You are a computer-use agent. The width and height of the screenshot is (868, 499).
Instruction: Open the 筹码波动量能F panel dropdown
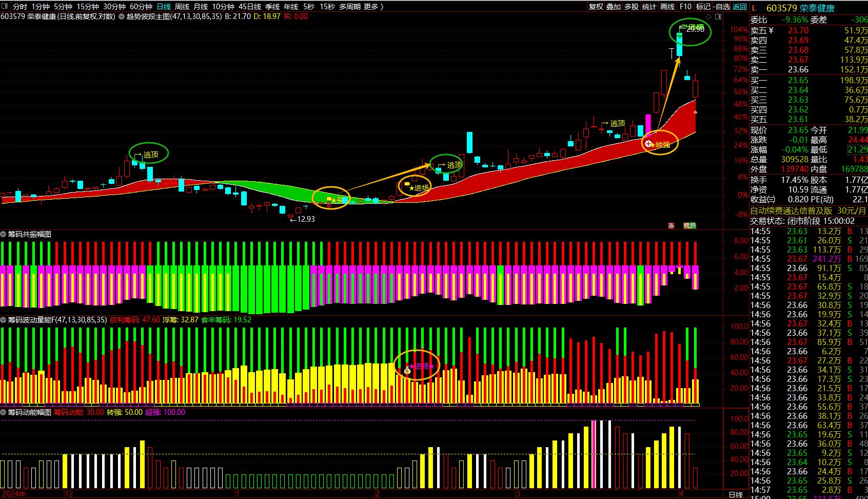tap(3, 320)
